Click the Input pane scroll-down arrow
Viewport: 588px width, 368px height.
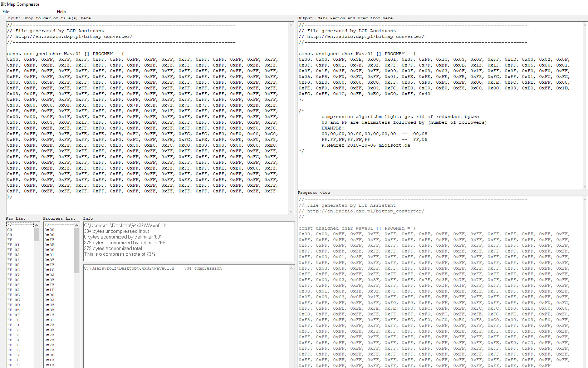coord(291,212)
